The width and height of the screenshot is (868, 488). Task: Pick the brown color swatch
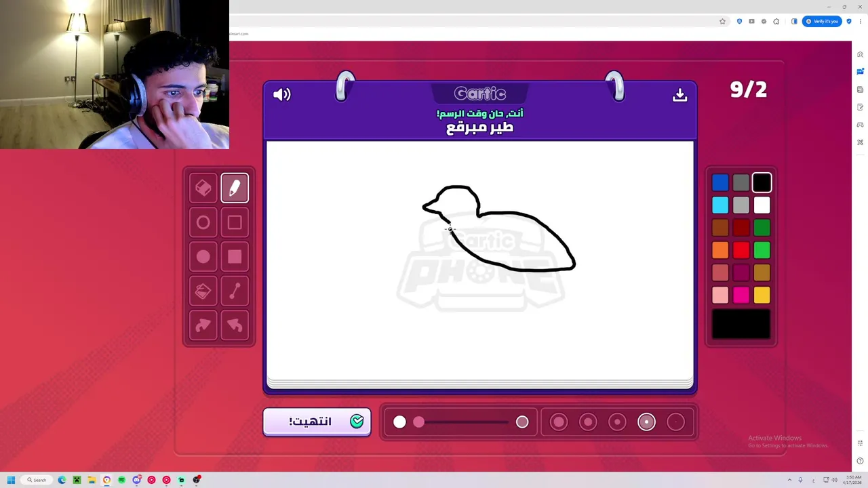[x=720, y=228]
